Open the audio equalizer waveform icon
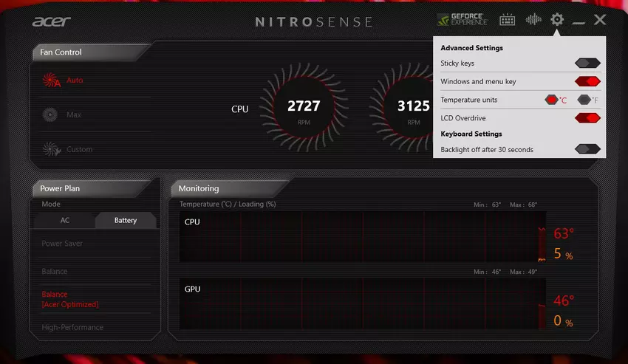The width and height of the screenshot is (628, 364). click(533, 20)
